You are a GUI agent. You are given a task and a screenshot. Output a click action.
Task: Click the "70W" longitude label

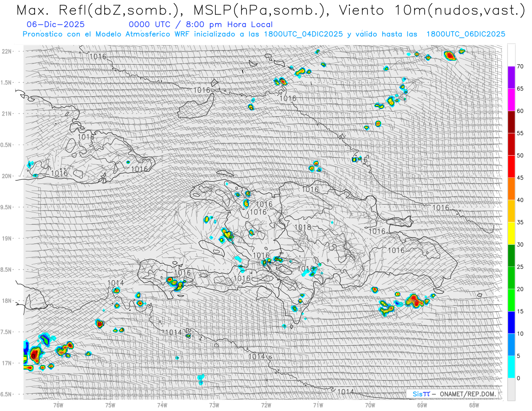tap(370, 404)
